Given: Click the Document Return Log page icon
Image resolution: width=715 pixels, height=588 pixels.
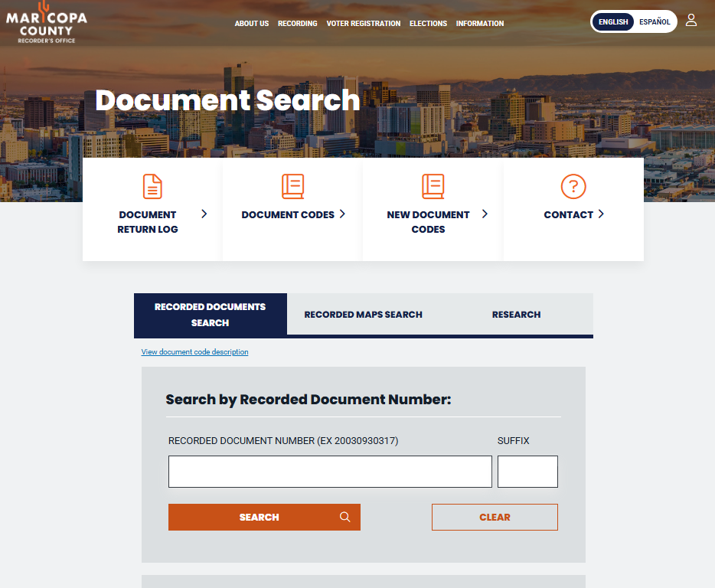Looking at the screenshot, I should (x=152, y=186).
